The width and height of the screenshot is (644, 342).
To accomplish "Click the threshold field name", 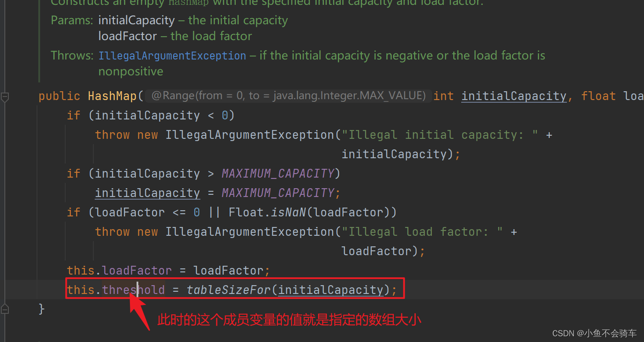I will 133,290.
